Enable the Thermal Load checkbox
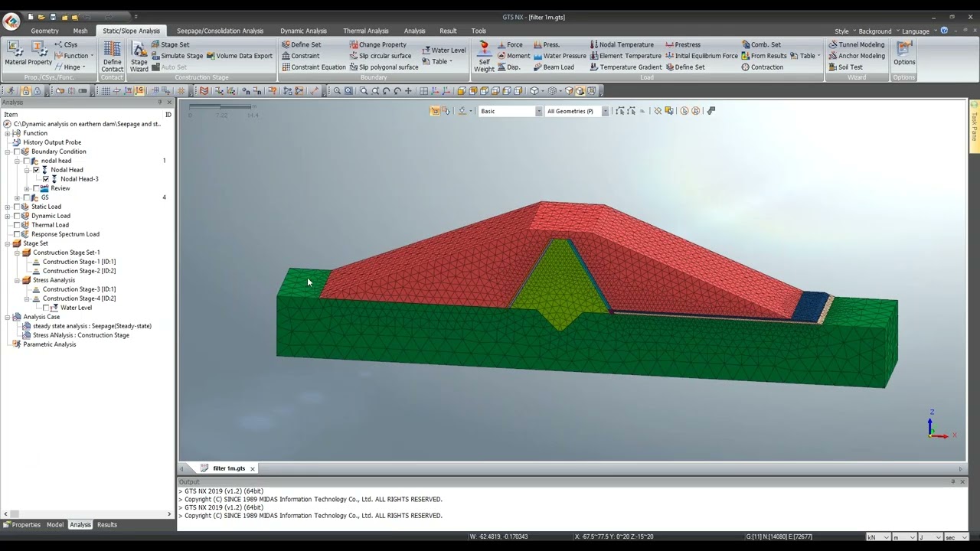The image size is (980, 551). point(17,225)
